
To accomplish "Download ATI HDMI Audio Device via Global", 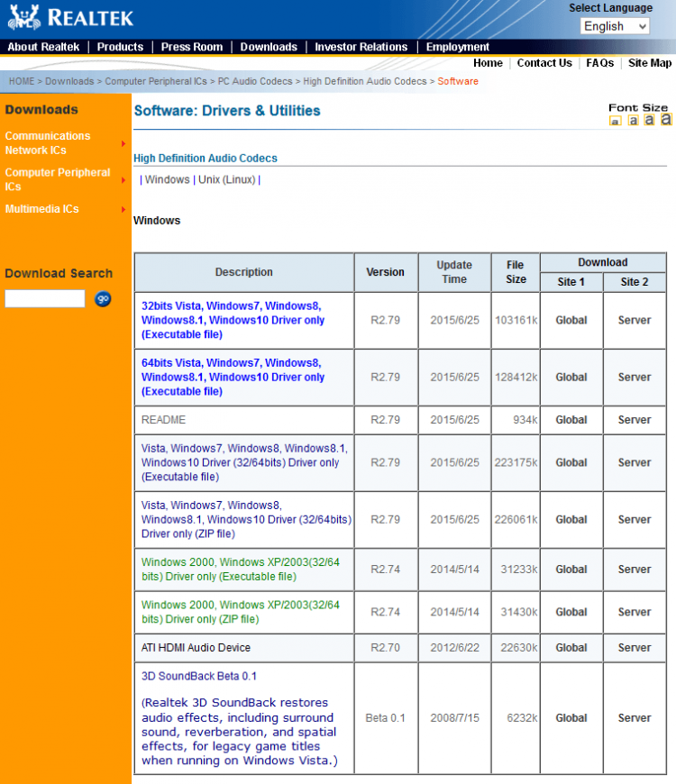I will pos(571,648).
